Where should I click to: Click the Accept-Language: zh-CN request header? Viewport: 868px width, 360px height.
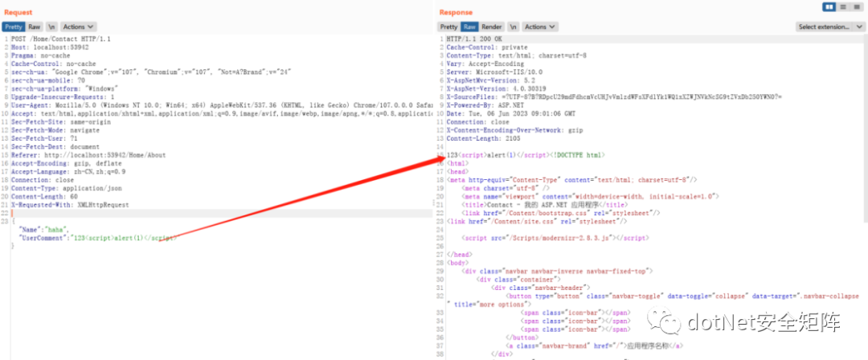click(x=68, y=172)
